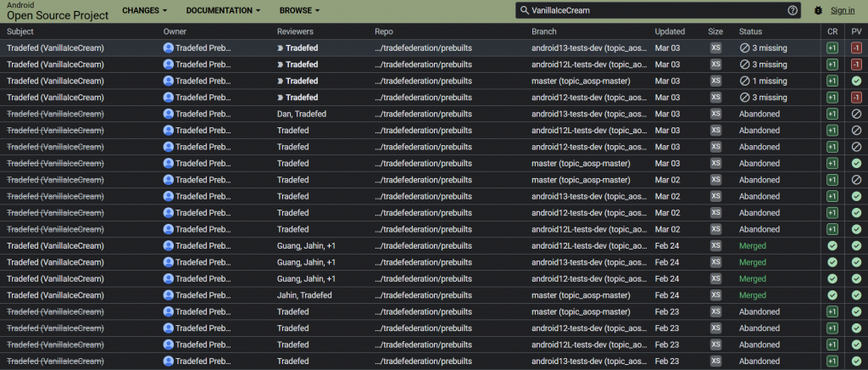
Task: Go to Android Open Source Project home title
Action: pos(58,12)
